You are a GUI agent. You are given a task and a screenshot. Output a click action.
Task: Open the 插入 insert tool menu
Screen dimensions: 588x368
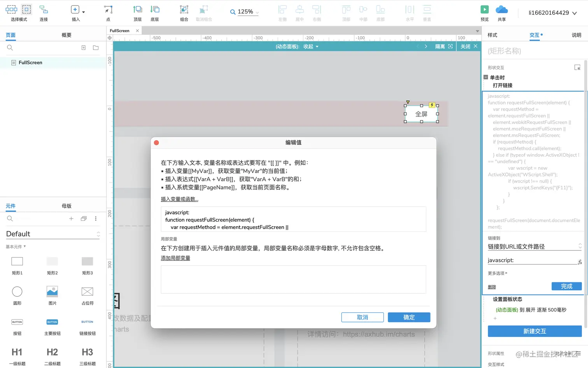[x=77, y=13]
